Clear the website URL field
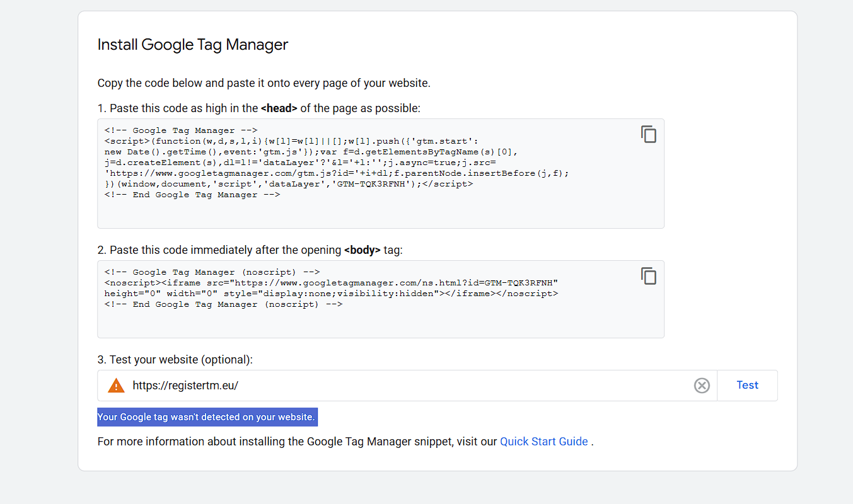The image size is (853, 504). pos(702,386)
